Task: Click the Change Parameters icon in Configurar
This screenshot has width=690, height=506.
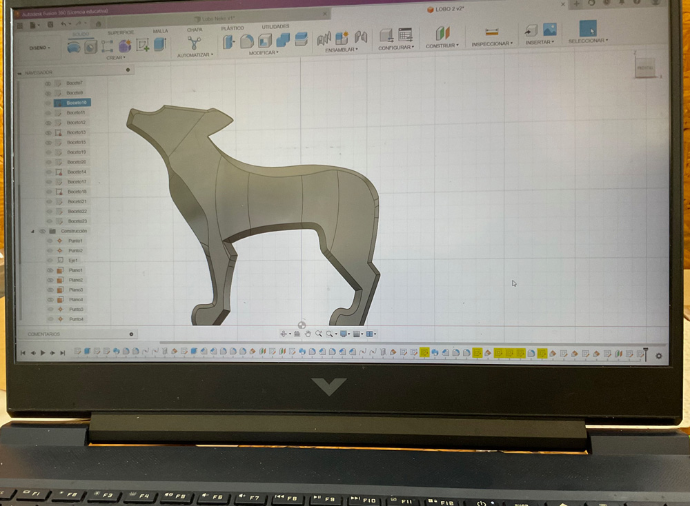Action: pyautogui.click(x=386, y=35)
